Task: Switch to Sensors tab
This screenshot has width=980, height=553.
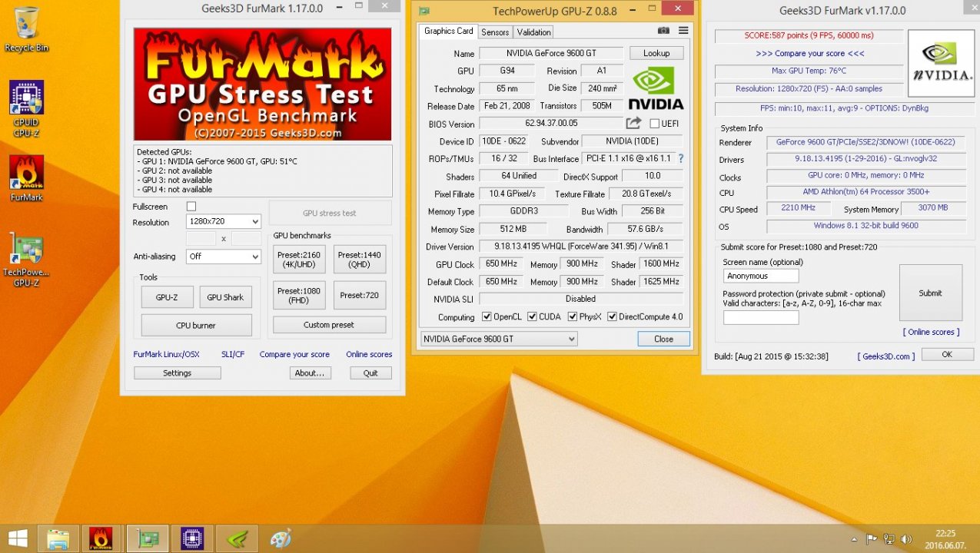Action: click(495, 31)
